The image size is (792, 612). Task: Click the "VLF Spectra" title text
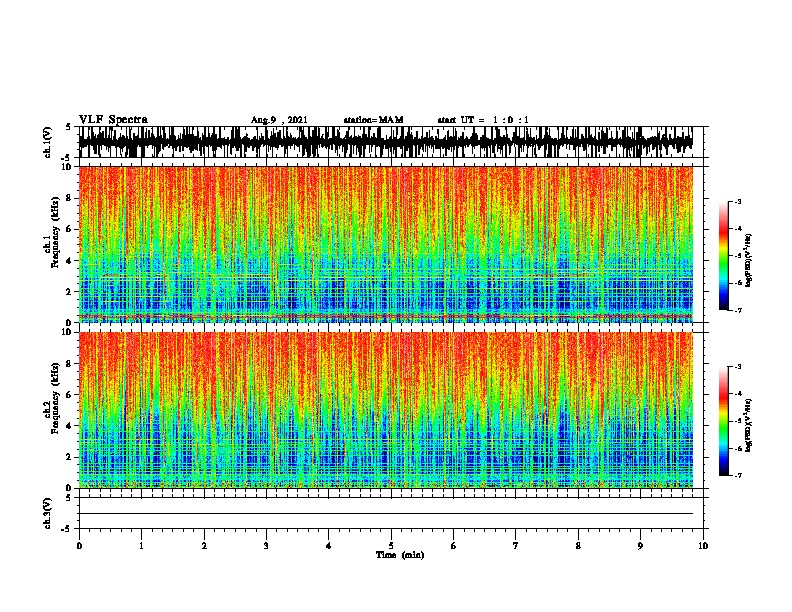coord(113,120)
